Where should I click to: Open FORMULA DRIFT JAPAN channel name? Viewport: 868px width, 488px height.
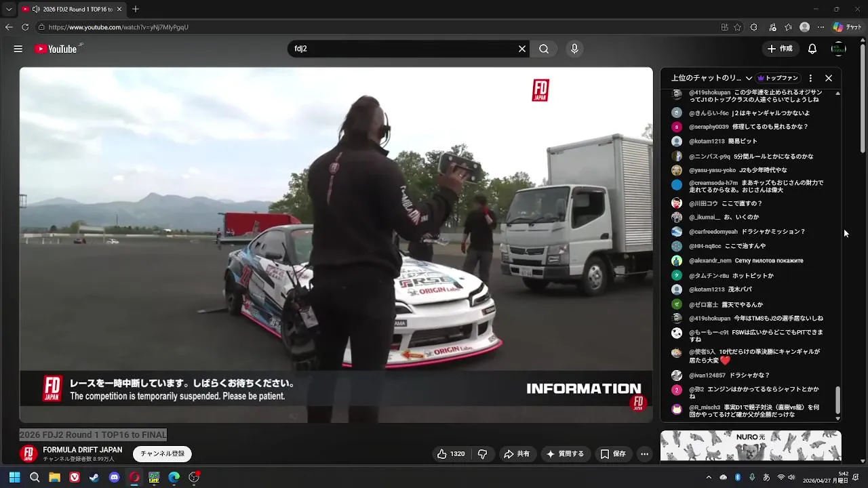click(x=83, y=450)
